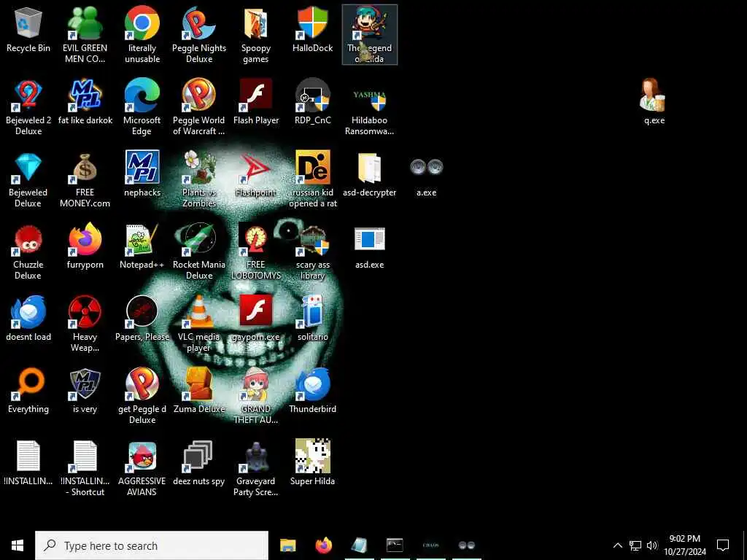Show hidden system tray icons
Viewport: 747px width, 560px height.
(617, 545)
